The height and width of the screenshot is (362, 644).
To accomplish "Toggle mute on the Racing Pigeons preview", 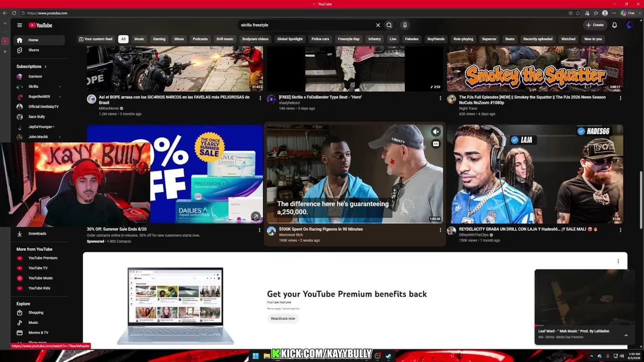I will coord(436,132).
